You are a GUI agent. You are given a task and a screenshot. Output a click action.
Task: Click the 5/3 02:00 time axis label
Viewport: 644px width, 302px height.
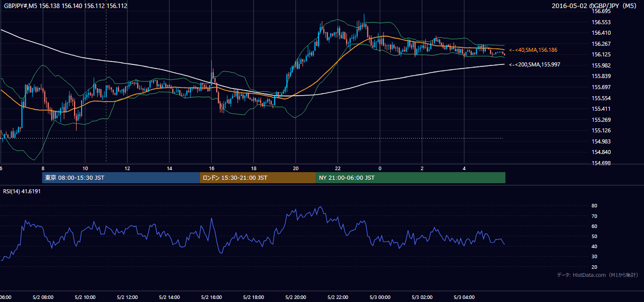(422, 297)
